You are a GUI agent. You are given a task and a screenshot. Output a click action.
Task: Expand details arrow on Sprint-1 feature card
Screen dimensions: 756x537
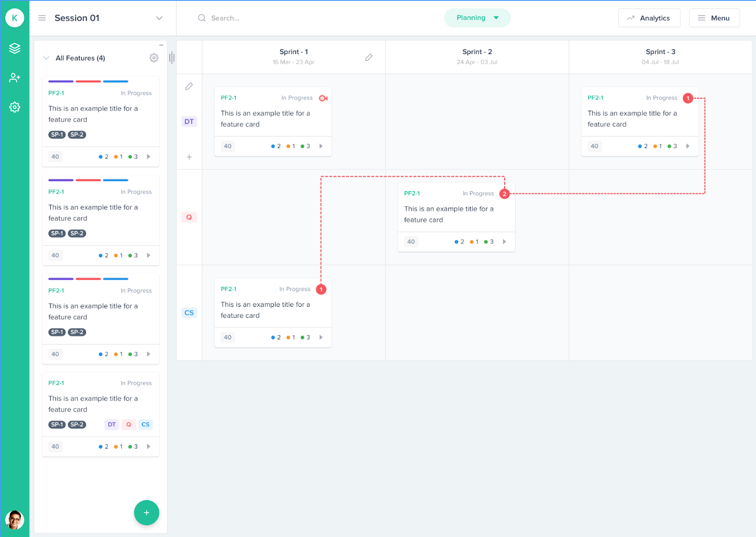click(x=321, y=146)
